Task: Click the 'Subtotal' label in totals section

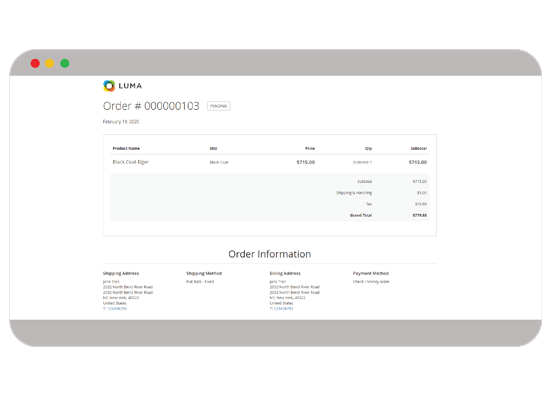Action: pyautogui.click(x=364, y=181)
